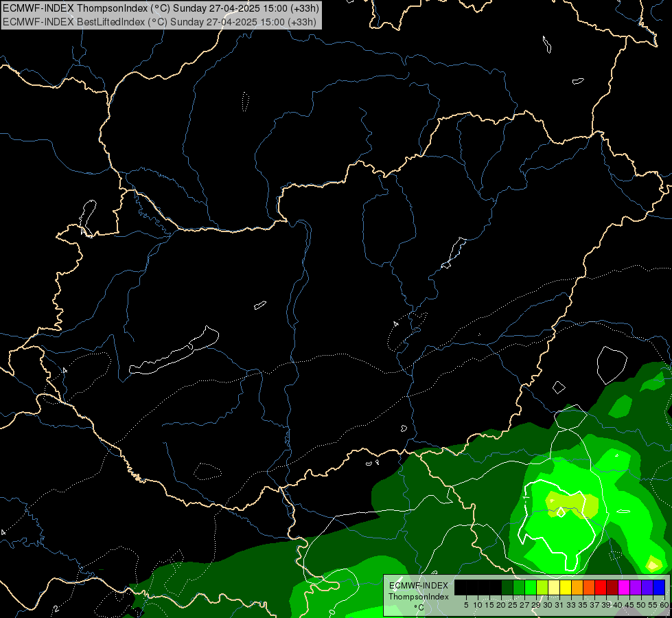Viewport: 672px width, 618px height.
Task: Click legend scale value '5'
Action: coord(466,605)
